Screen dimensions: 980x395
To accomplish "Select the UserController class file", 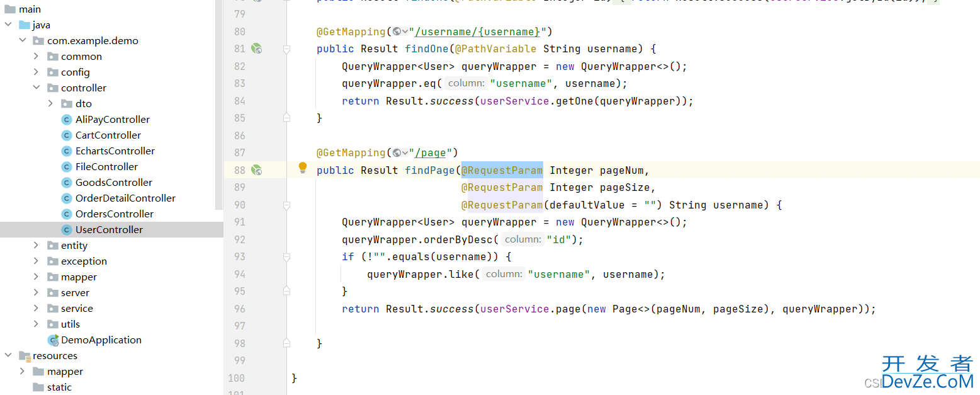I will 109,229.
